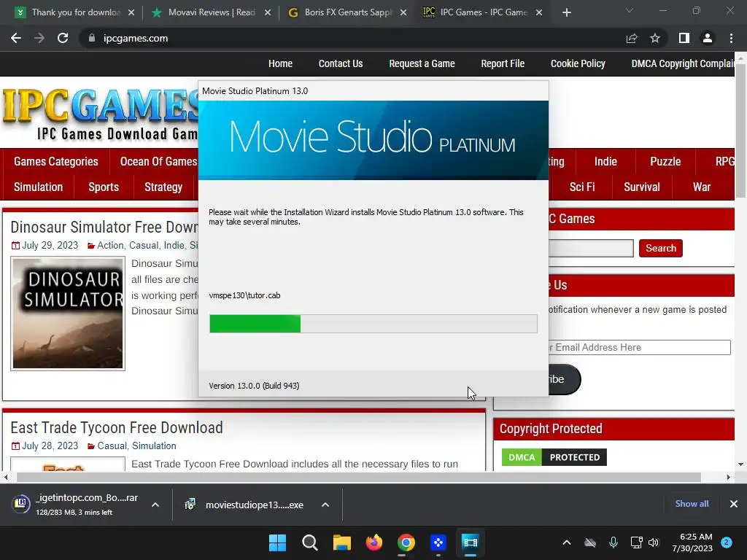This screenshot has height=560, width=747.
Task: Click the installer progress bar
Action: pos(373,324)
